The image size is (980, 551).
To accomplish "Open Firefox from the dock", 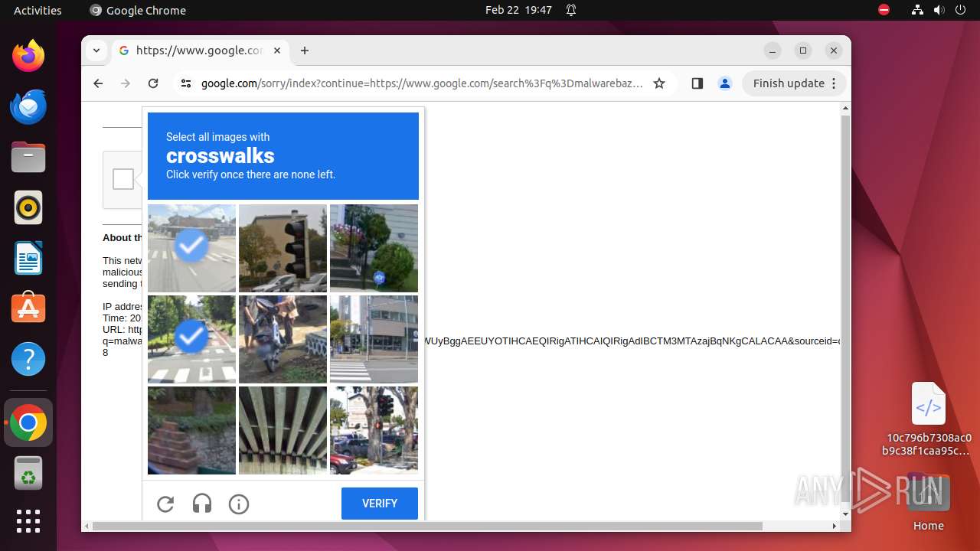I will [28, 57].
